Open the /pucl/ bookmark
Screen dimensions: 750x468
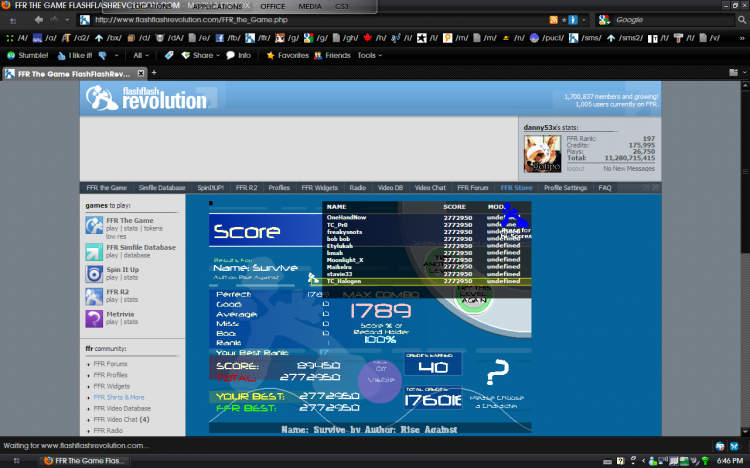547,38
